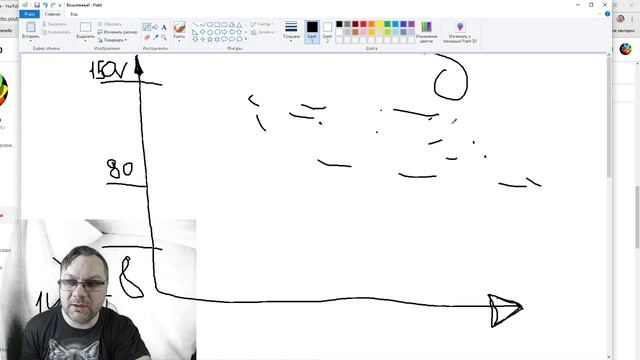Viewport: 640px width, 360px height.
Task: Select Color 1 (Цвет 1) box
Action: (x=312, y=32)
